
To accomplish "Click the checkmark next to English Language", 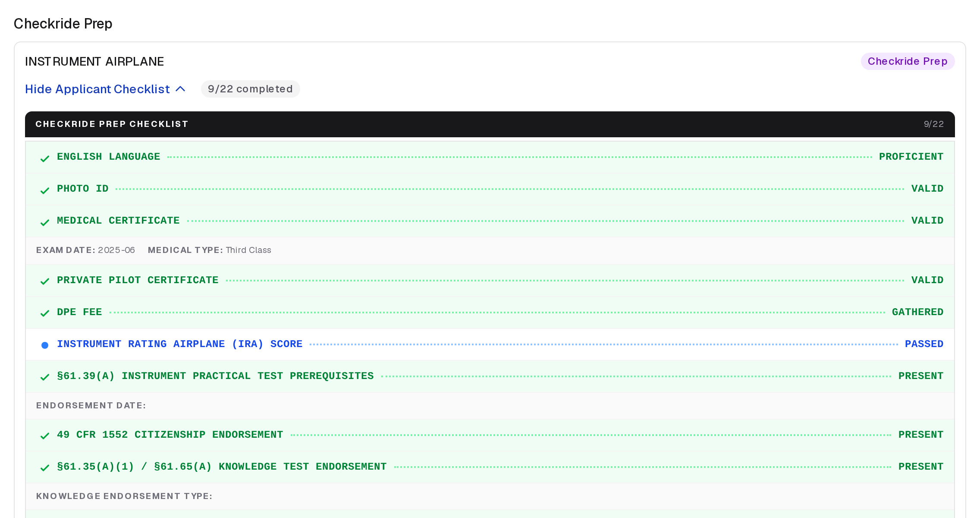I will (44, 158).
